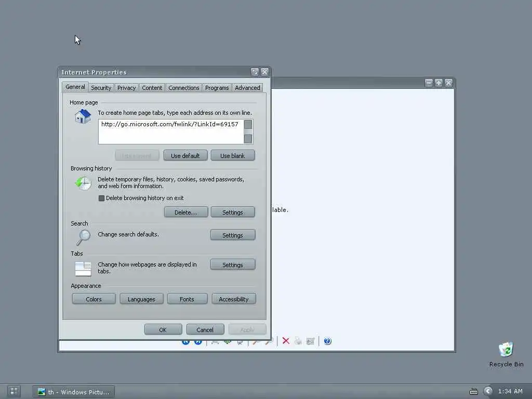Click the Start button on the taskbar

coord(14,391)
